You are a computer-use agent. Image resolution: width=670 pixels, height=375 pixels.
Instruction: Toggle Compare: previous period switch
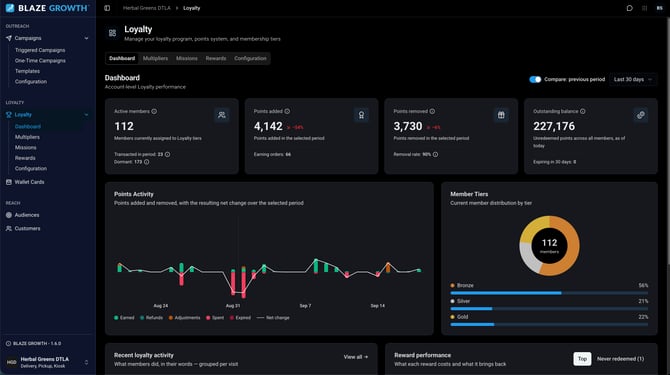click(x=535, y=79)
